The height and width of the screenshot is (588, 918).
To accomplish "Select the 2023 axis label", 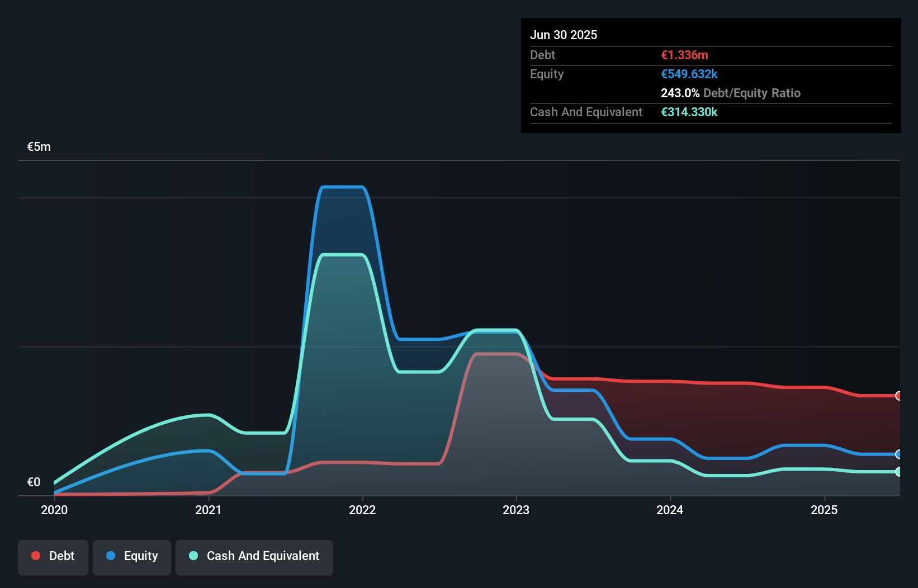I will coord(517,510).
